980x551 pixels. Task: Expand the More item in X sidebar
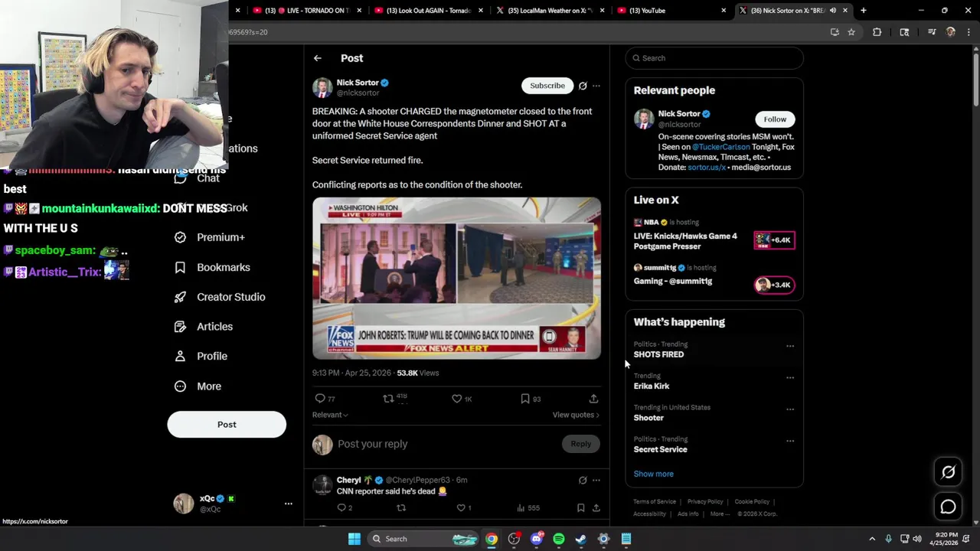(x=198, y=386)
